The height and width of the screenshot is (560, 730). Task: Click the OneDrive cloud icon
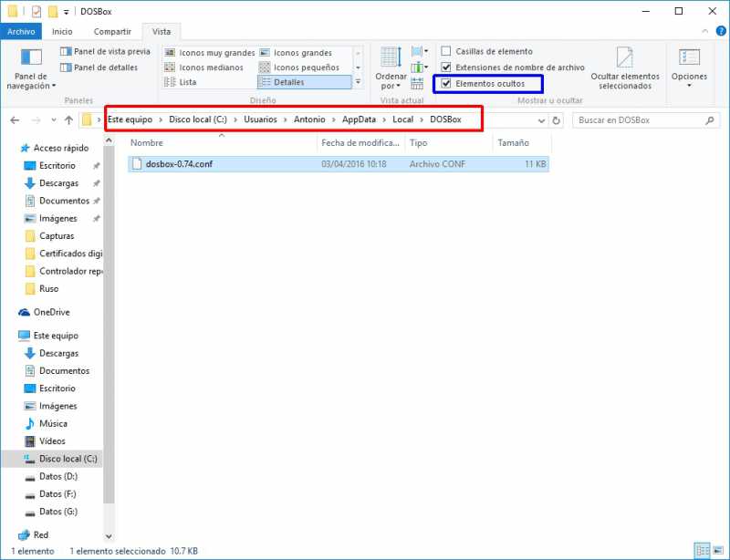(25, 312)
